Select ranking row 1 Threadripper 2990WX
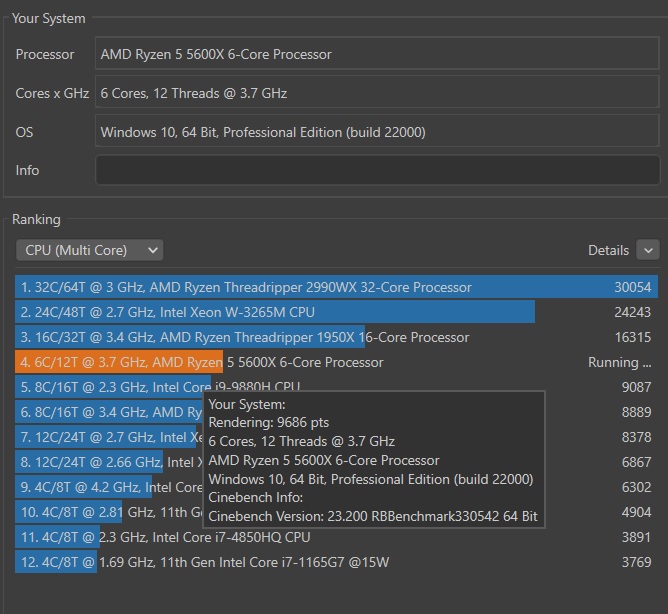This screenshot has height=614, width=668. pyautogui.click(x=336, y=287)
